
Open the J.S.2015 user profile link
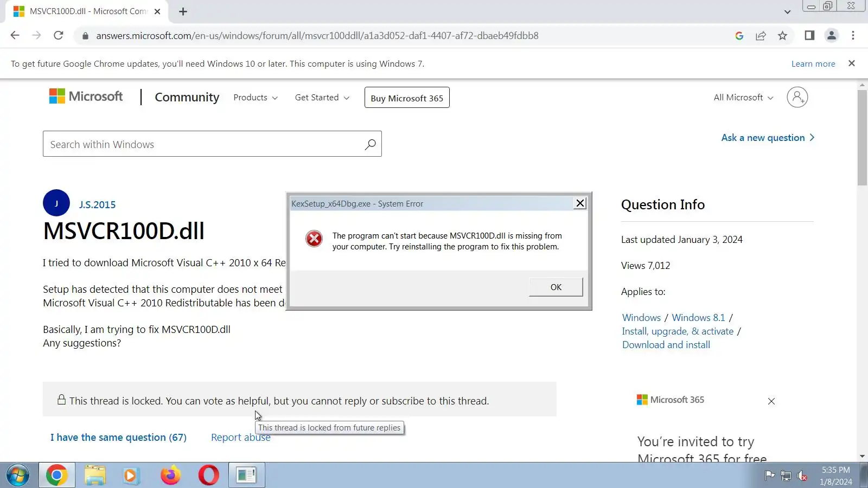(x=97, y=205)
